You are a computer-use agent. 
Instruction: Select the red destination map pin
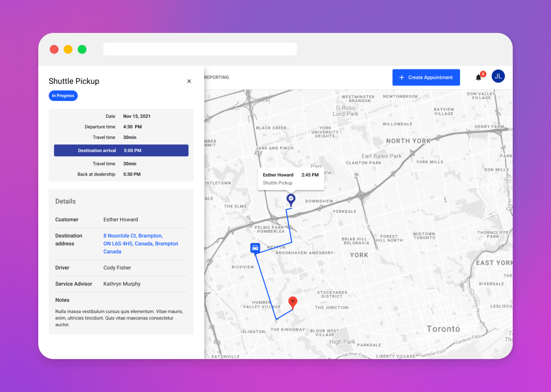tap(293, 302)
